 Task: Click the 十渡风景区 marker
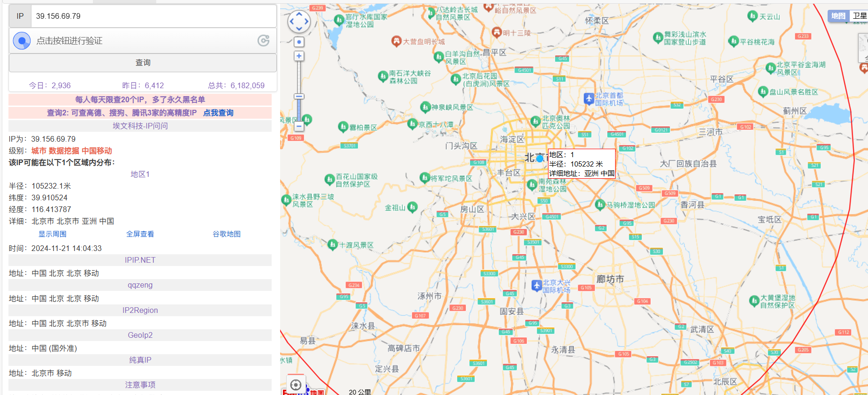click(x=332, y=244)
